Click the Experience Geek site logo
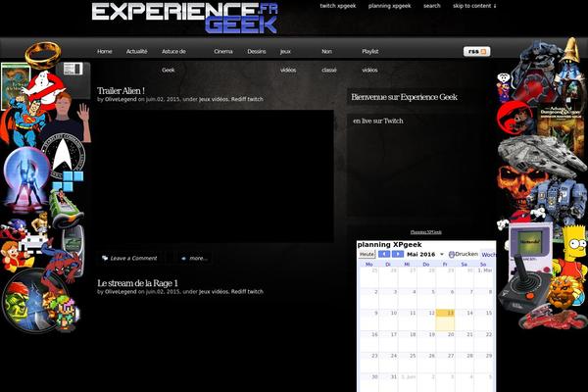This screenshot has height=392, width=588. (184, 18)
